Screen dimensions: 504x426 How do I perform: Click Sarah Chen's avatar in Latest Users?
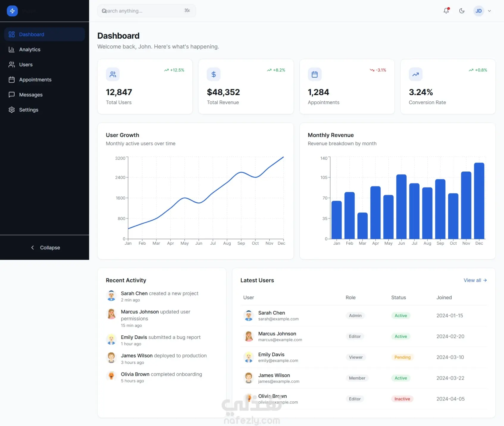[x=248, y=316]
